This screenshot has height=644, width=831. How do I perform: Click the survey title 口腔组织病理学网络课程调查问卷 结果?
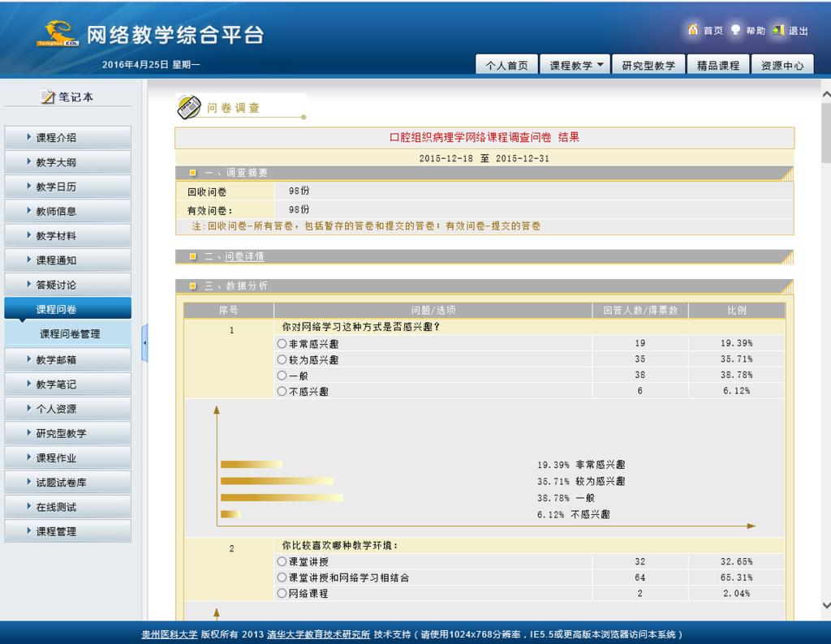(484, 137)
